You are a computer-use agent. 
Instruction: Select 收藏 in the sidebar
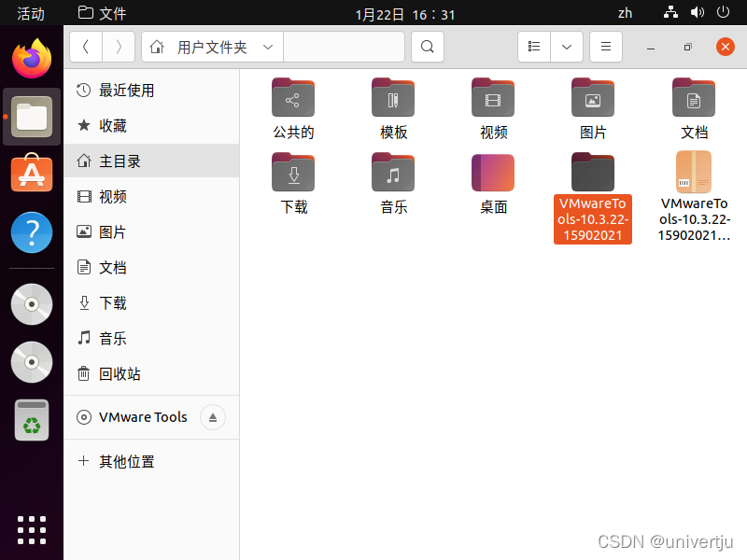point(151,126)
